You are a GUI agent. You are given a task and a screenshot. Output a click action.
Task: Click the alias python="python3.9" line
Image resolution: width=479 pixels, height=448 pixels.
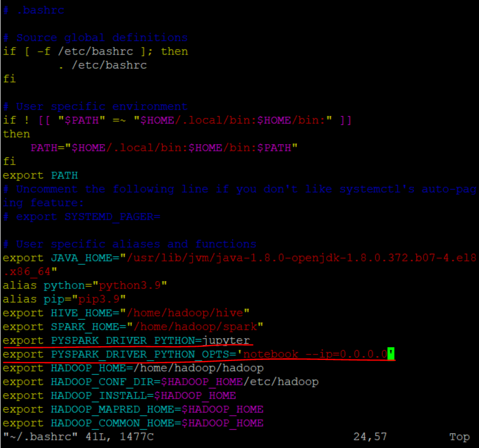coord(85,286)
